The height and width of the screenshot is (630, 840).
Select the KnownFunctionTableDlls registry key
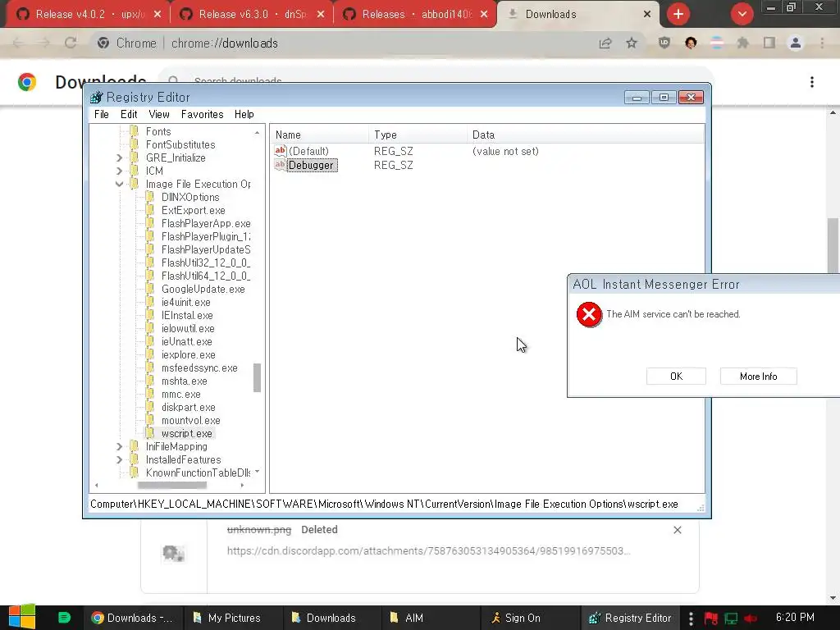[x=198, y=473]
